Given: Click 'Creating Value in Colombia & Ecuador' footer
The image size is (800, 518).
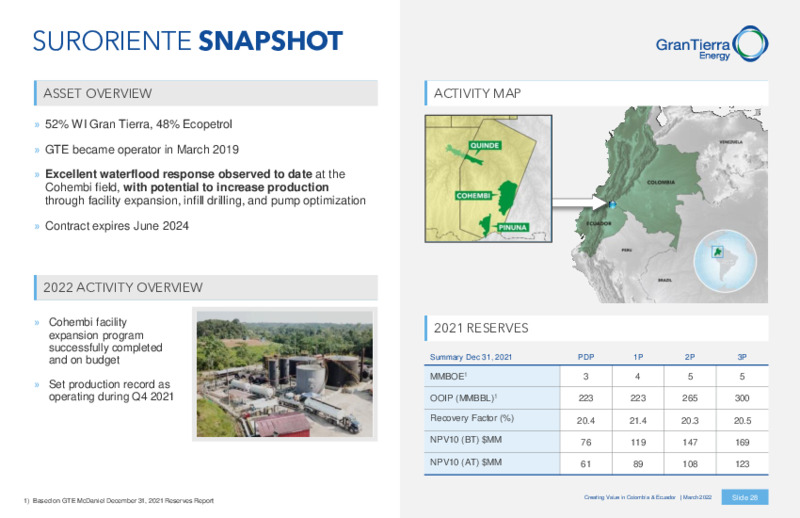Looking at the screenshot, I should [630, 497].
